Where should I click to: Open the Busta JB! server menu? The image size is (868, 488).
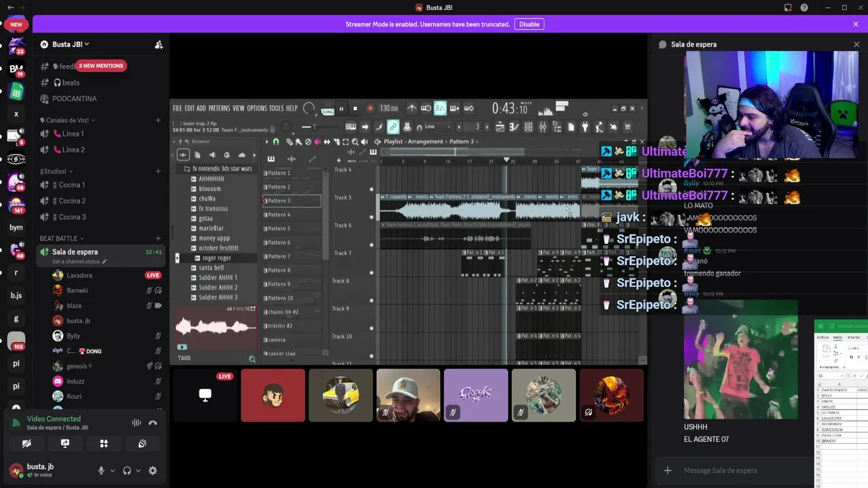click(71, 44)
